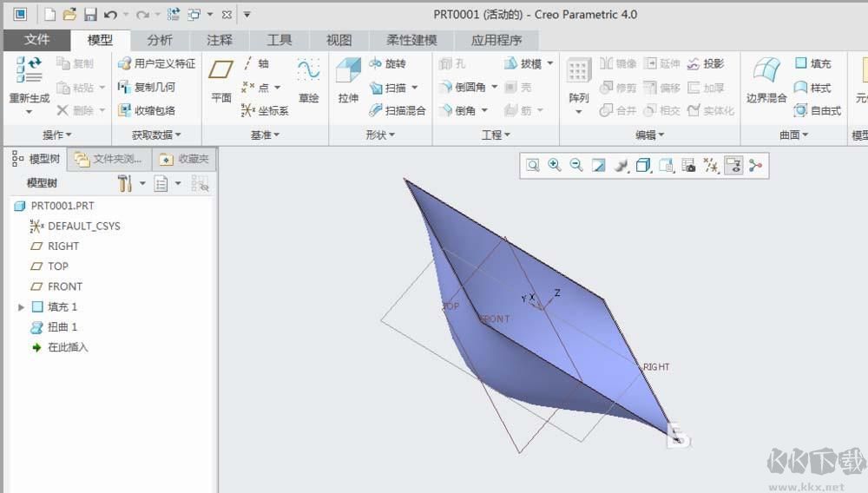Switch to the Applications ribbon tab
This screenshot has height=493, width=868.
pos(496,40)
